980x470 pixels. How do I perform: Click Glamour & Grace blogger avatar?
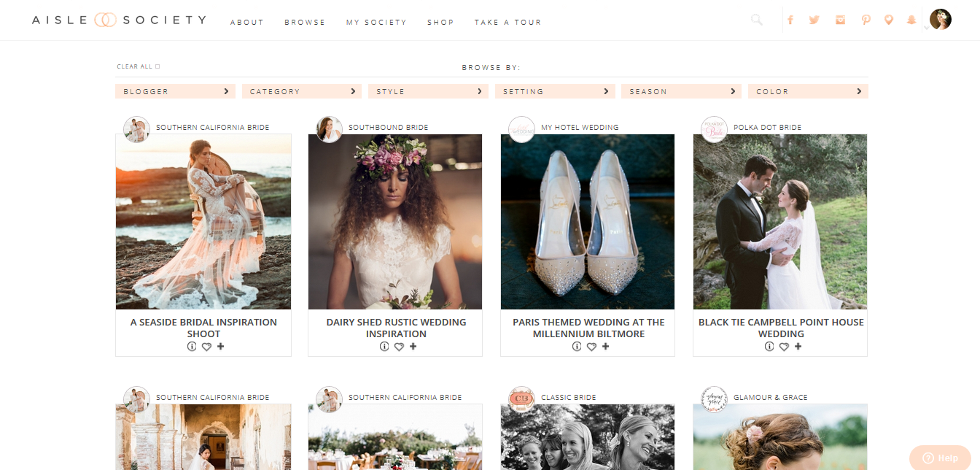(x=714, y=399)
